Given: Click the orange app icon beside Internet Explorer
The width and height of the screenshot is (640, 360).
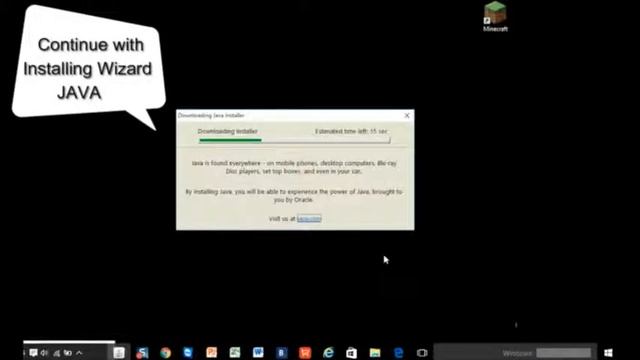Looking at the screenshot, I should click(x=305, y=353).
